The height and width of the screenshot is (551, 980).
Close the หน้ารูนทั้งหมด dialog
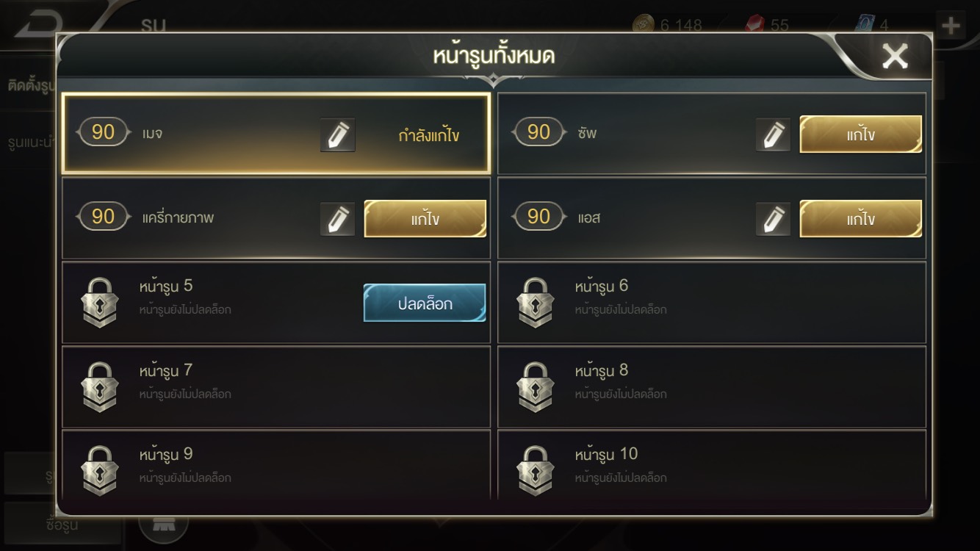[895, 56]
